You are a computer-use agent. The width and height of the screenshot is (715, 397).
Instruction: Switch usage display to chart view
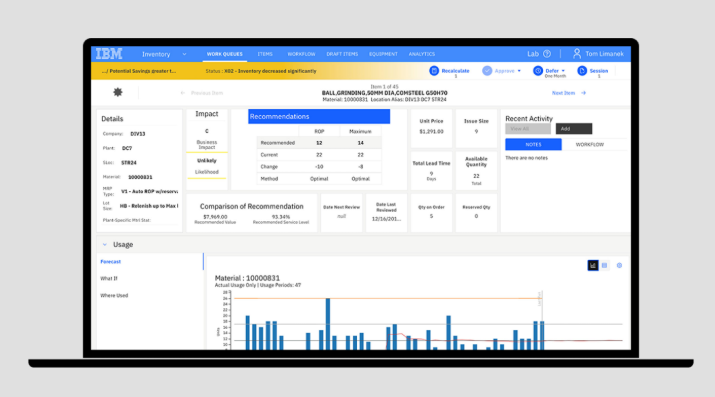tap(593, 265)
